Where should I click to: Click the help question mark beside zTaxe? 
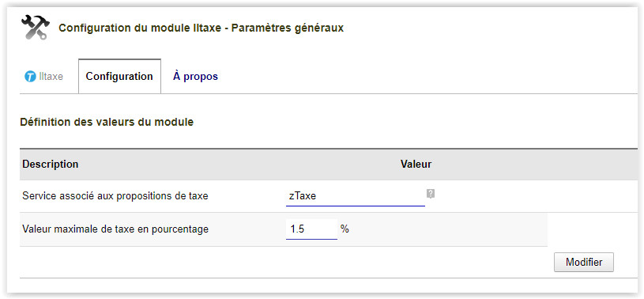(x=431, y=194)
